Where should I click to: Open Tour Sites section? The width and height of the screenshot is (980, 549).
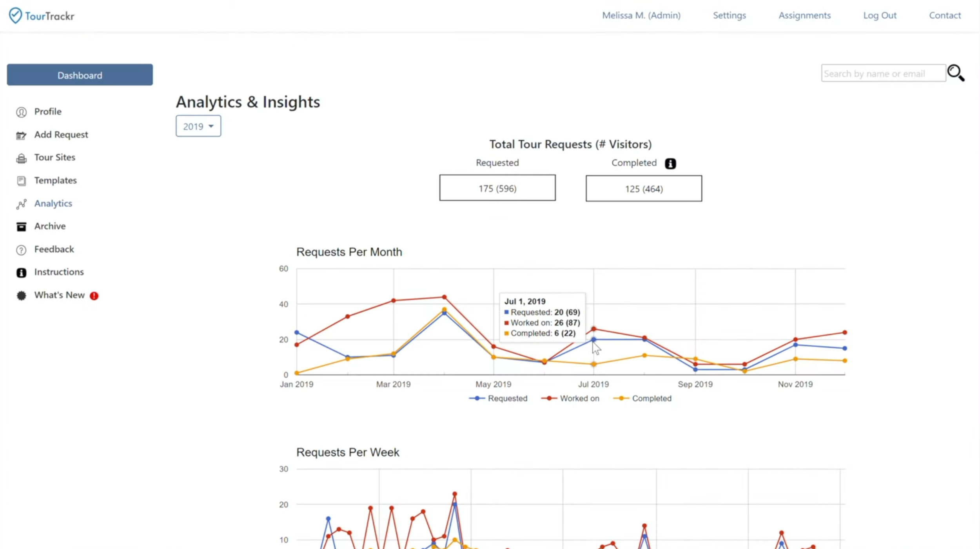pyautogui.click(x=55, y=157)
